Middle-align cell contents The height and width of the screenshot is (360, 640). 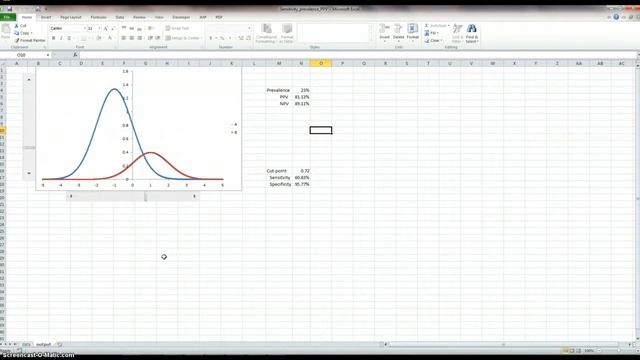[131, 28]
